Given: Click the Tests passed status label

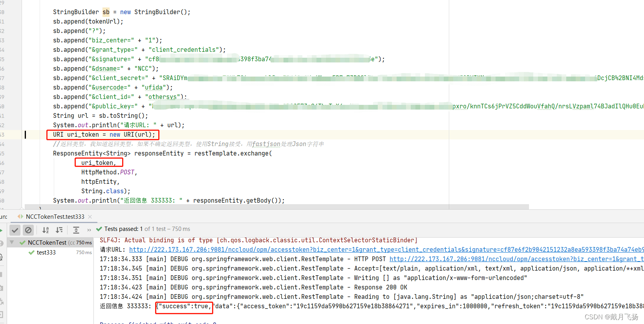Looking at the screenshot, I should [147, 229].
